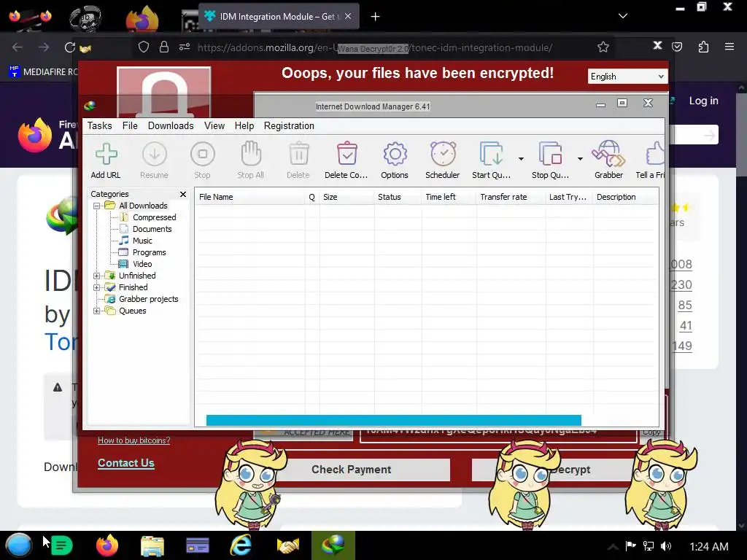This screenshot has height=560, width=747.
Task: Click Log in on Firefox add-ons page
Action: coord(704,101)
